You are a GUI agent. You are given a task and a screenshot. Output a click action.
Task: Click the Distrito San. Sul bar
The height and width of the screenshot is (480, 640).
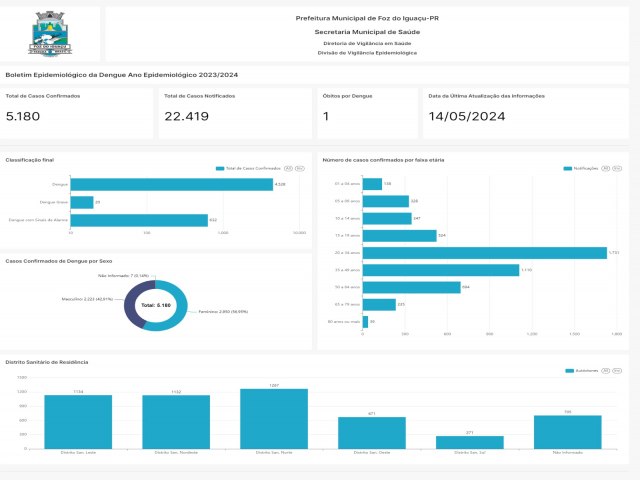coord(470,442)
